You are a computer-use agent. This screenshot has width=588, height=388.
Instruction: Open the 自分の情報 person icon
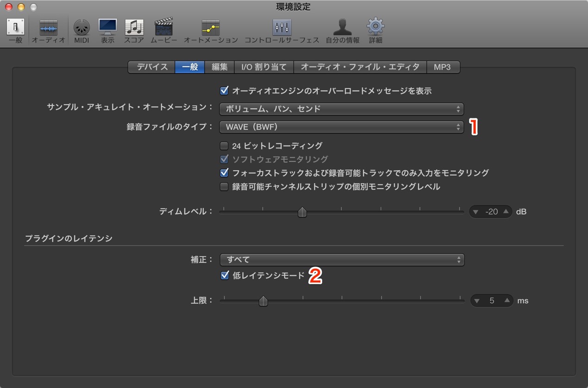(x=342, y=27)
